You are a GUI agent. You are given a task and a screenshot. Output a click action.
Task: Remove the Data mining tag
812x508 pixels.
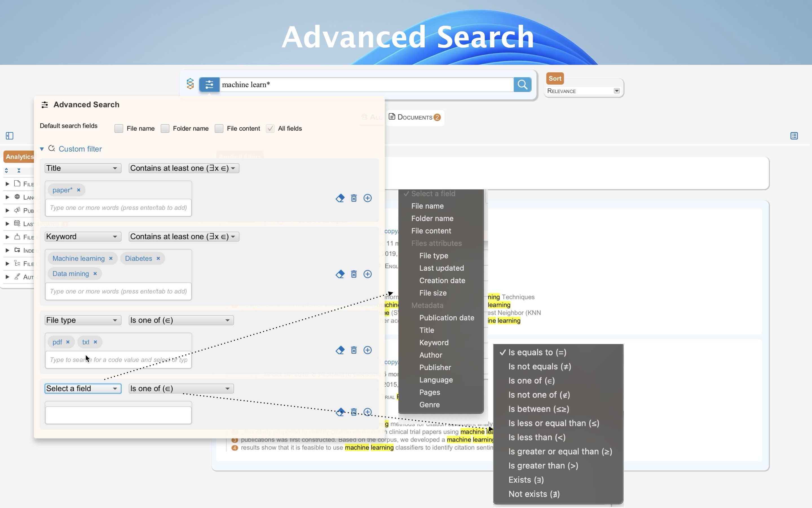(95, 273)
